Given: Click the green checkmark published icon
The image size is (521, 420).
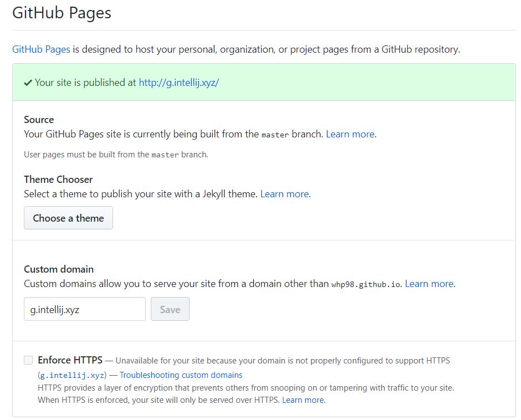Looking at the screenshot, I should [x=28, y=83].
